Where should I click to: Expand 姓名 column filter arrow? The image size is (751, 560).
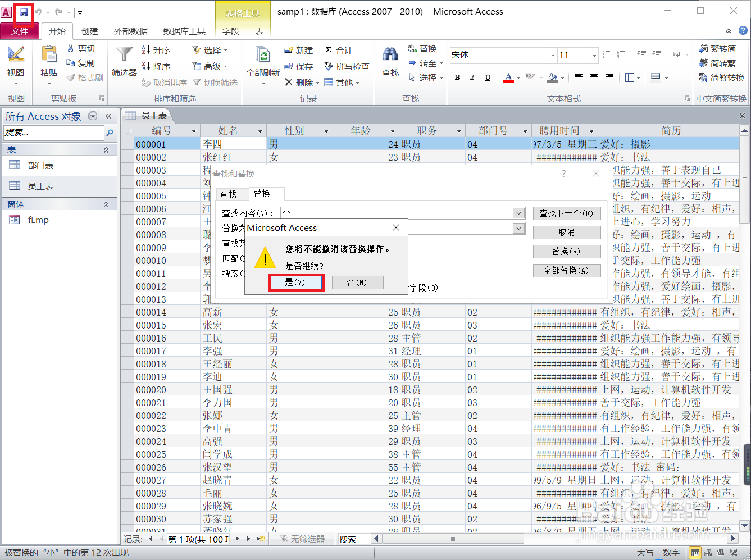coord(260,131)
